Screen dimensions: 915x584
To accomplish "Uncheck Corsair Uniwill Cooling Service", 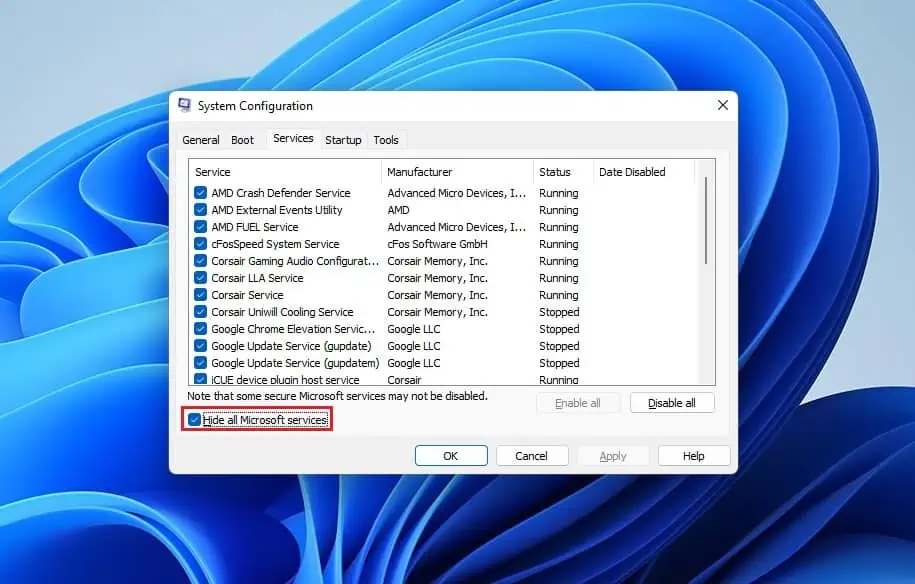I will pos(199,311).
